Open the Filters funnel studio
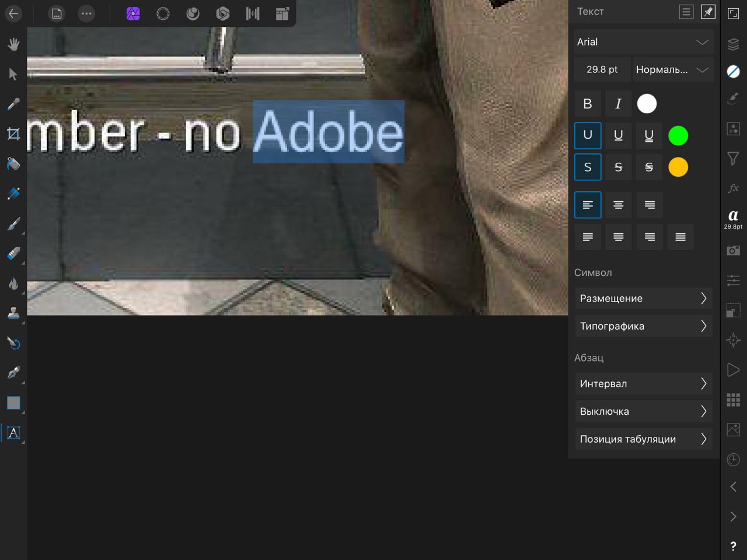Image resolution: width=747 pixels, height=560 pixels. click(x=734, y=158)
